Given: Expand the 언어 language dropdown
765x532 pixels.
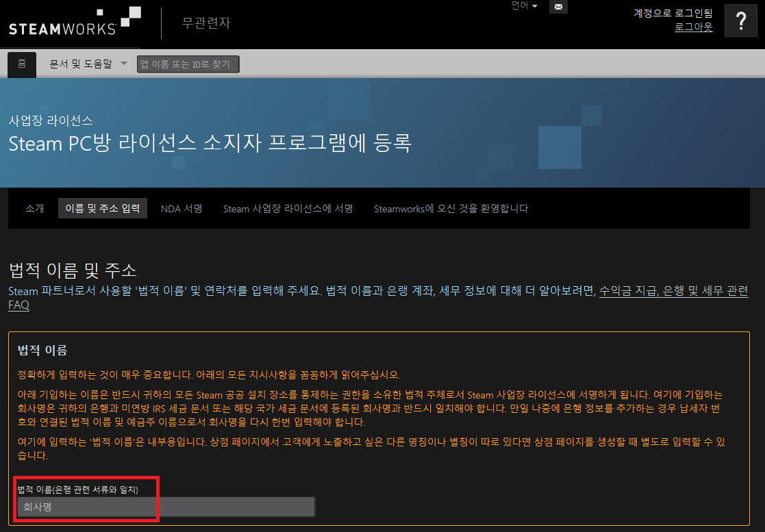Looking at the screenshot, I should click(x=524, y=6).
